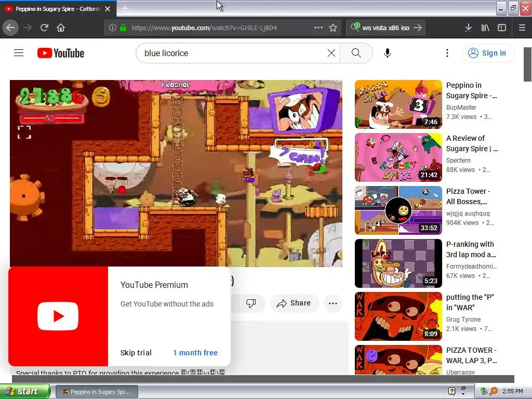Open the Library bookshelf icon
532x399 pixels.
485,28
